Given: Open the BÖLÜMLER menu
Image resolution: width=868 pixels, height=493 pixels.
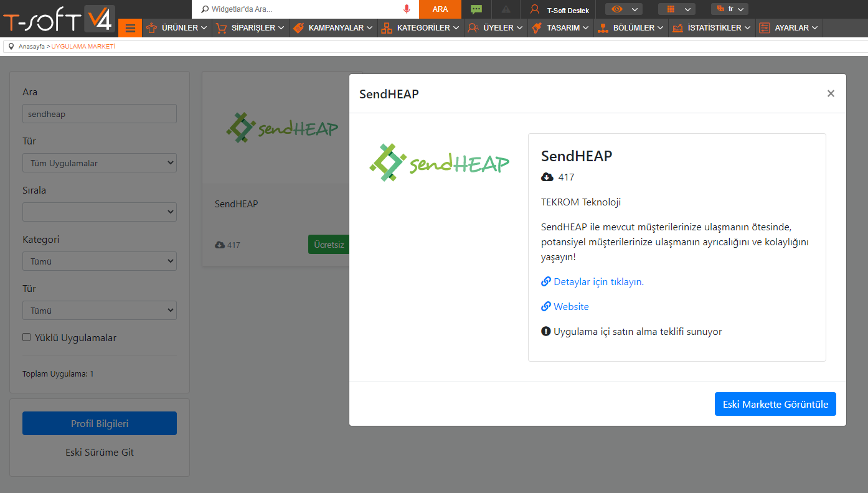Looking at the screenshot, I should point(631,28).
